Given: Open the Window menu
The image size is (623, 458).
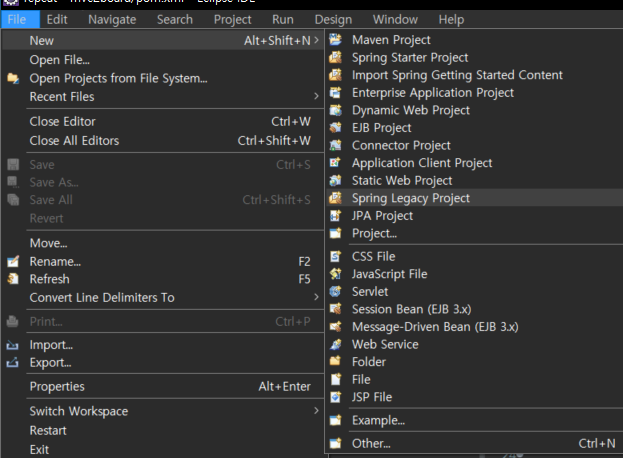Looking at the screenshot, I should [x=395, y=19].
